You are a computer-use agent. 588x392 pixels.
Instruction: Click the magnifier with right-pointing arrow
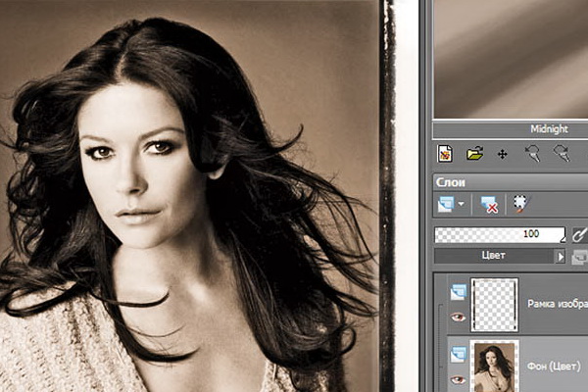tap(562, 154)
